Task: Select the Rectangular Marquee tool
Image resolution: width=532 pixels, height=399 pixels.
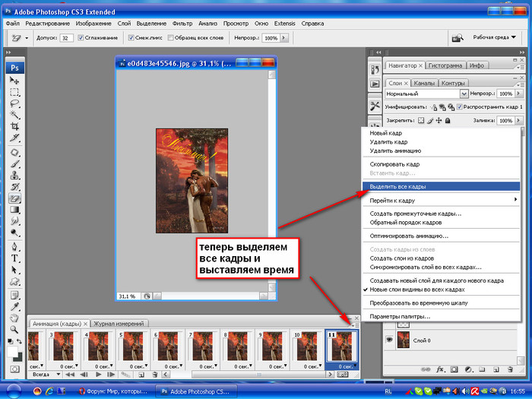Action: point(14,92)
